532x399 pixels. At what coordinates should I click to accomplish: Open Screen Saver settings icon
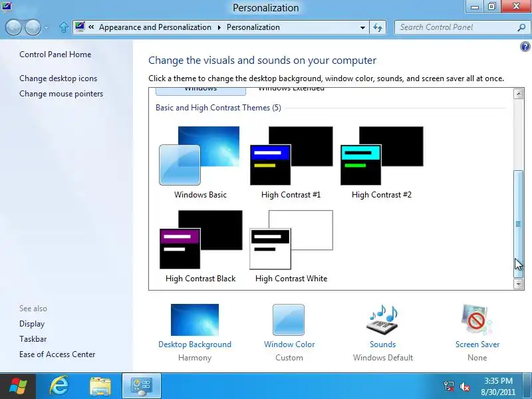[477, 320]
